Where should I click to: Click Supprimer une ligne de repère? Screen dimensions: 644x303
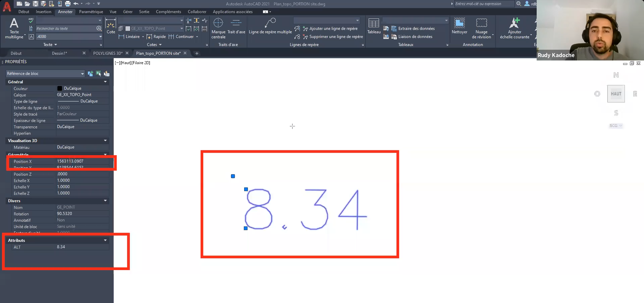coord(333,37)
